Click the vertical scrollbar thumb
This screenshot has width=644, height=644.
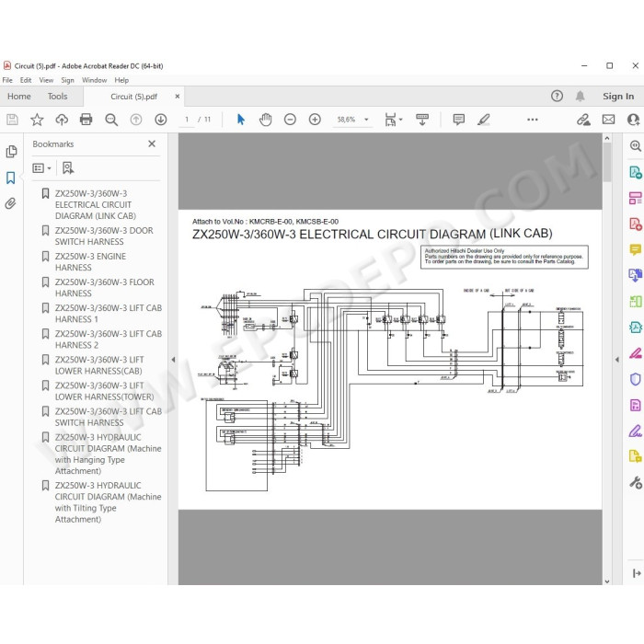pos(607,162)
